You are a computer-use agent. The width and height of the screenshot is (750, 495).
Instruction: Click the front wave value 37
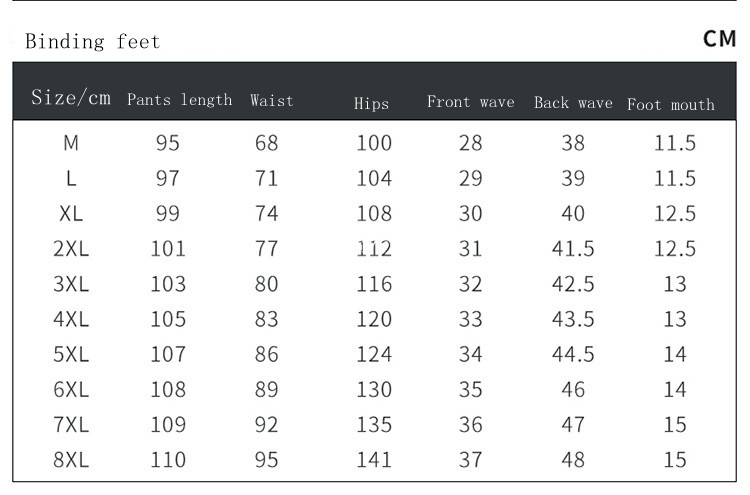(x=470, y=459)
